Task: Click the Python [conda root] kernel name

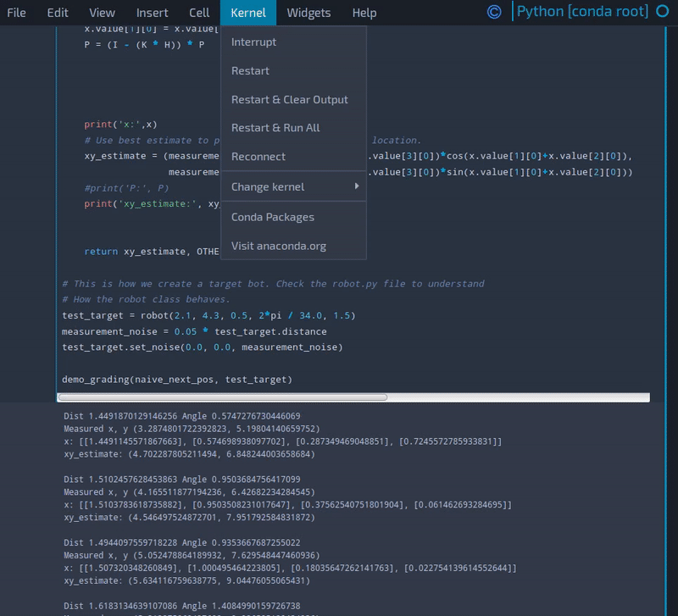Action: [582, 11]
